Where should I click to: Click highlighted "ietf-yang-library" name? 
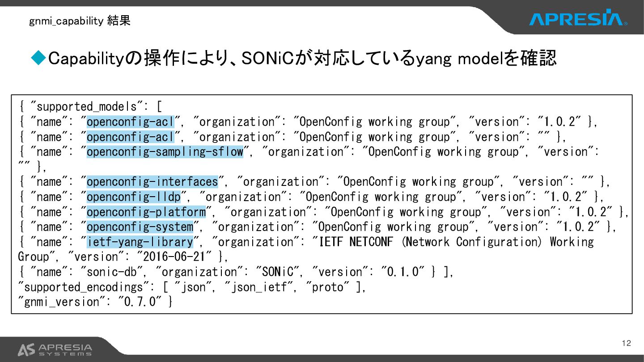click(140, 242)
